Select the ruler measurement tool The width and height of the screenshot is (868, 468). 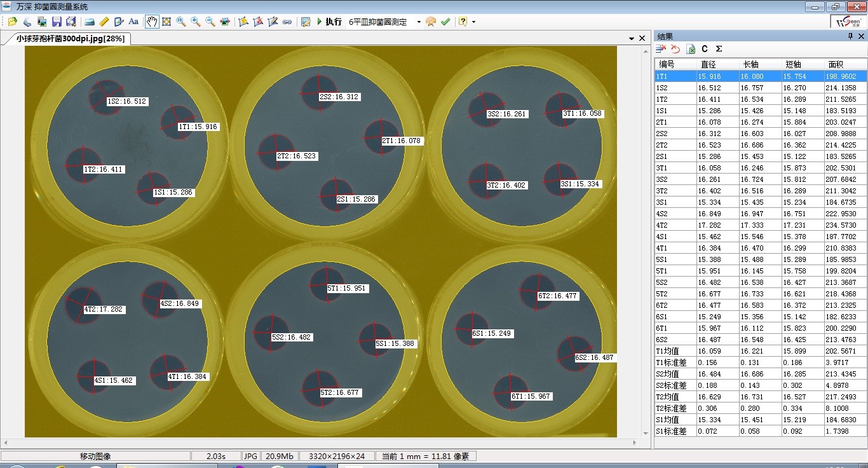pos(104,22)
